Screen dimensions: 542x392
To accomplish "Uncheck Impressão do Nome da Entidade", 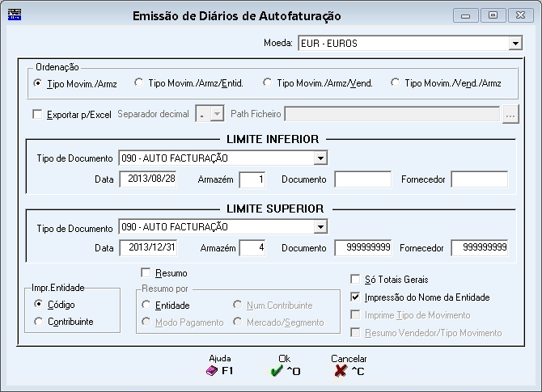I will click(x=355, y=297).
